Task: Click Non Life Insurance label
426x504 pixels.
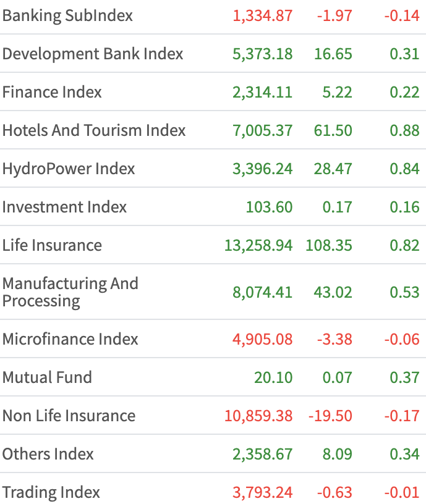Action: pos(69,416)
